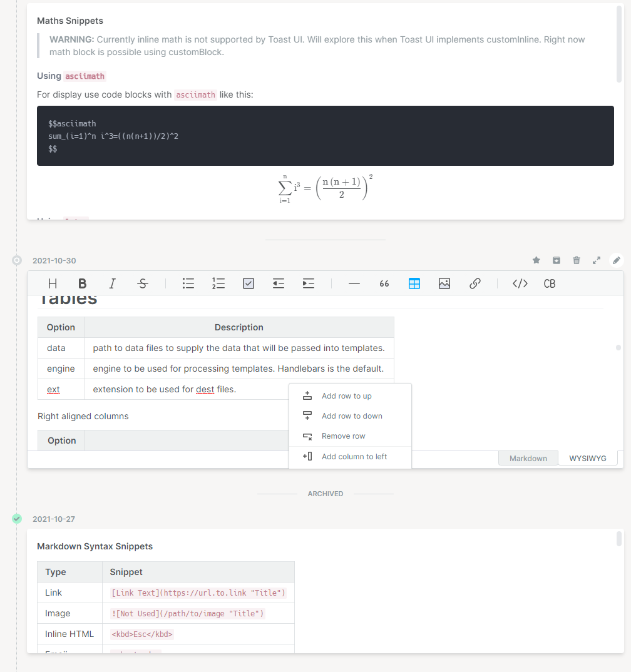This screenshot has width=631, height=672.
Task: Switch to Markdown editing mode
Action: [x=528, y=458]
